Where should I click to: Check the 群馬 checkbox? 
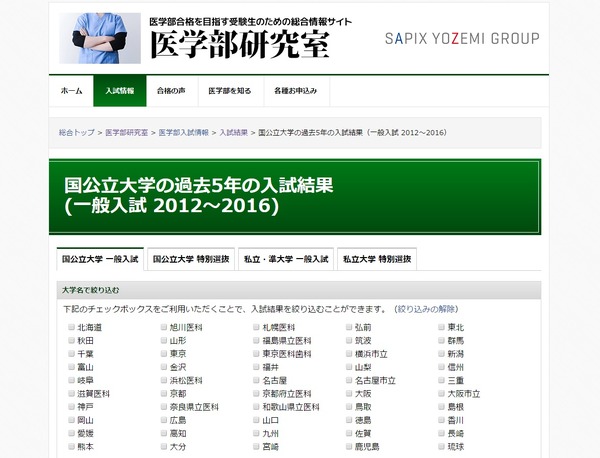coord(442,341)
